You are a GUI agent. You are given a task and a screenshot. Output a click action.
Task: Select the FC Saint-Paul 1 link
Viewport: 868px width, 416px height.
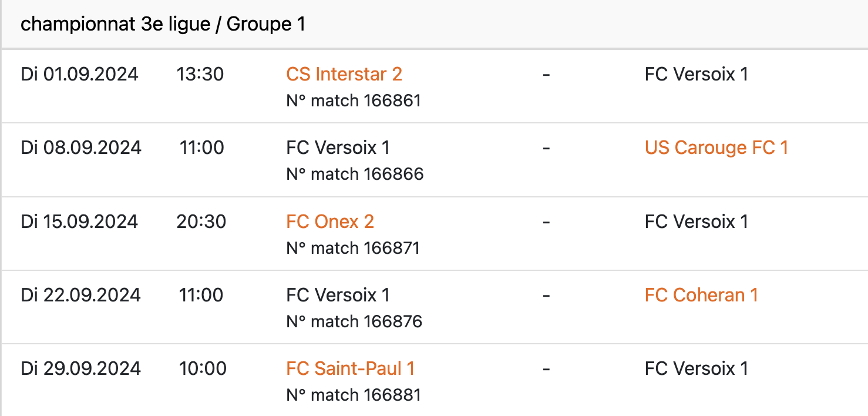coord(351,368)
